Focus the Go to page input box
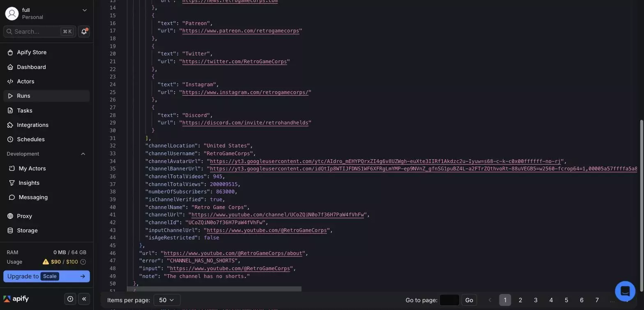Viewport: 644px width, 310px height. coord(449,300)
